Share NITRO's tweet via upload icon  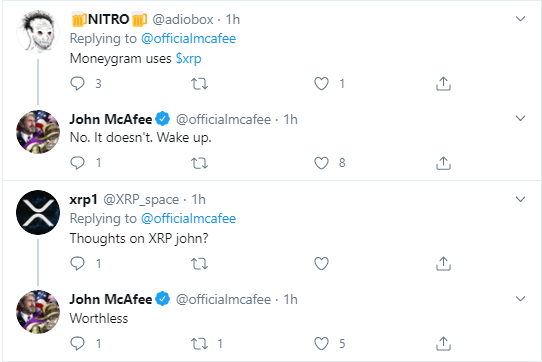[443, 84]
